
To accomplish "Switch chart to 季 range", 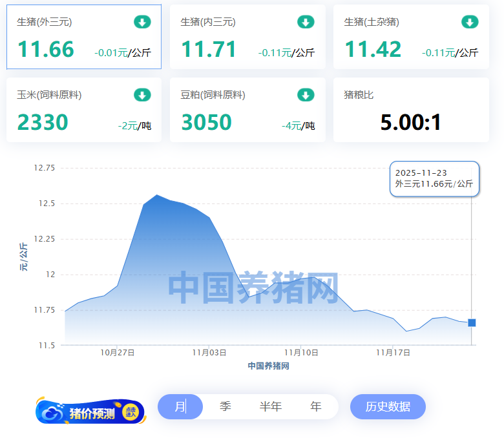I will tap(225, 407).
